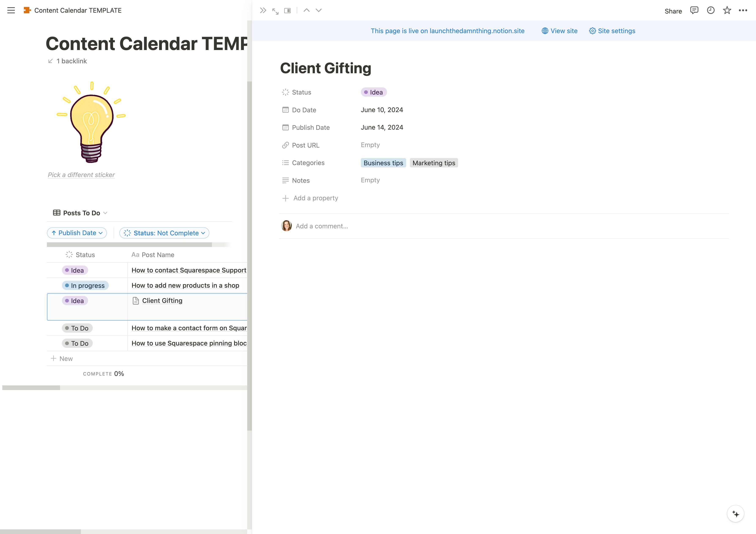View page history via clock icon
Screen dimensions: 756x534
[x=711, y=11]
